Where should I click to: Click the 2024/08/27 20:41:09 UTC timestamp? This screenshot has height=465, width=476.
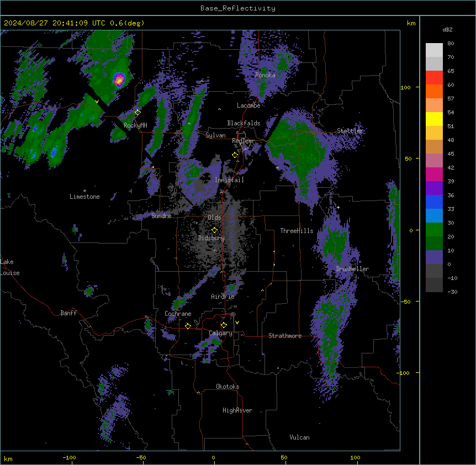[x=55, y=23]
